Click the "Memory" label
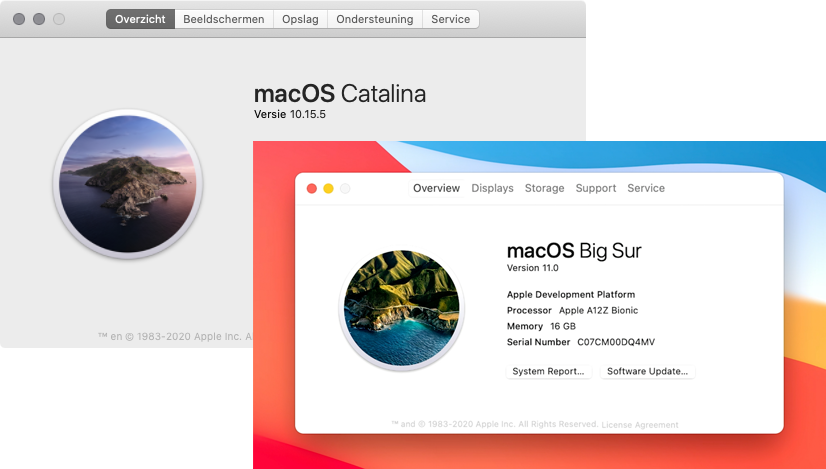The height and width of the screenshot is (469, 826). pyautogui.click(x=525, y=326)
